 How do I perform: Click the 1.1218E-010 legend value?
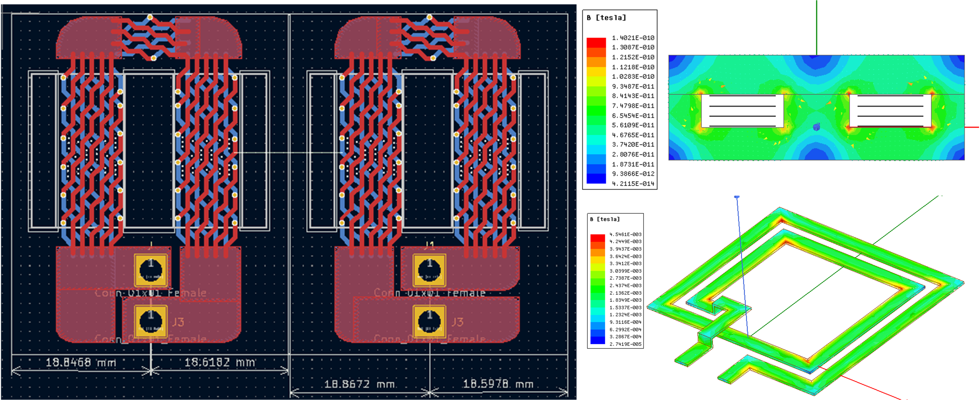tap(633, 67)
